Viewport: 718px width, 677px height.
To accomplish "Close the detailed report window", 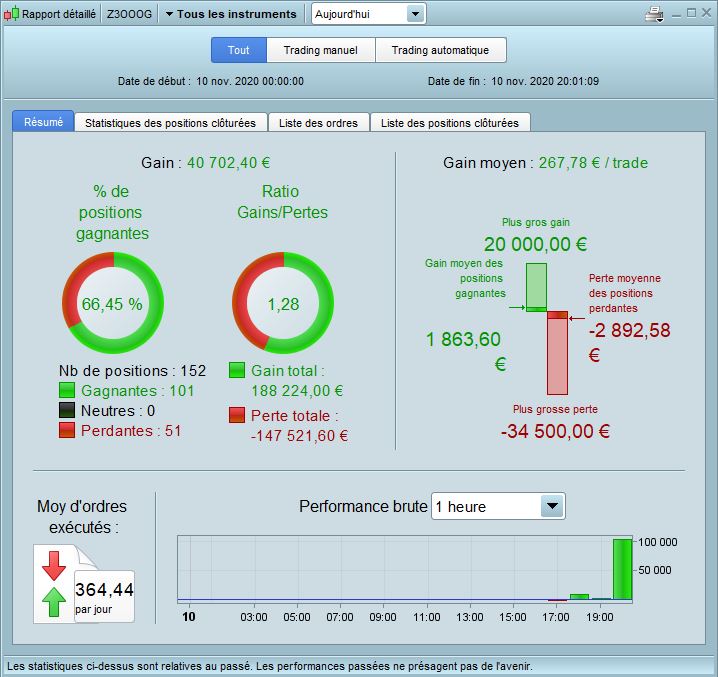I will point(707,13).
